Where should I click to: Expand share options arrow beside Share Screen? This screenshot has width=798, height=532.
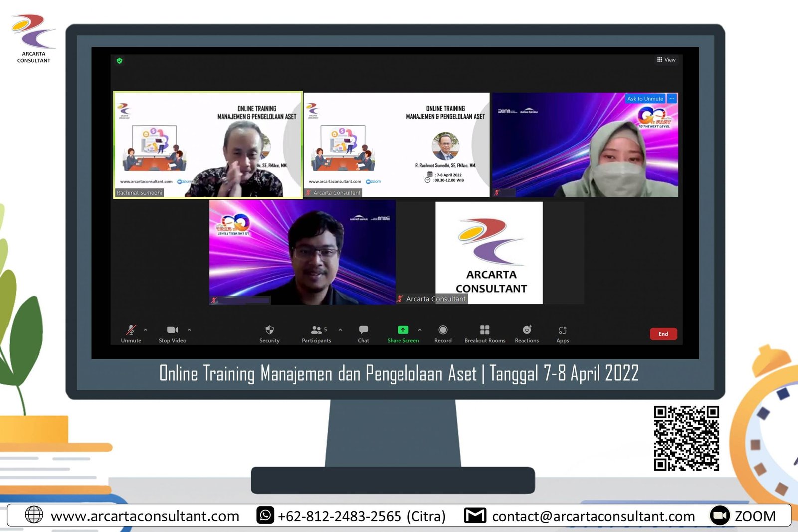[420, 330]
